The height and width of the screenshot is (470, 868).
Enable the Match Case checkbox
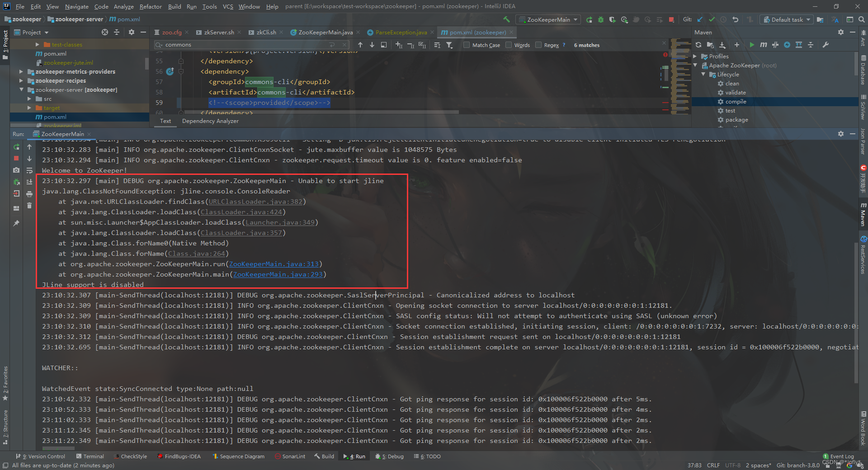467,45
